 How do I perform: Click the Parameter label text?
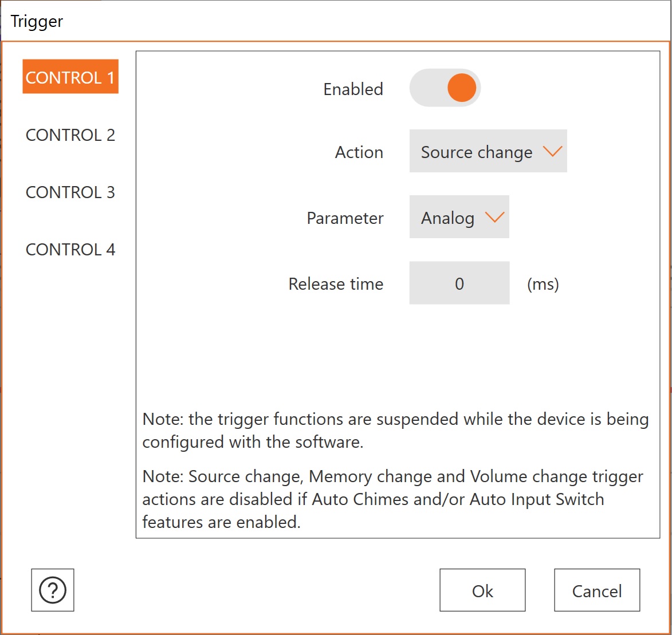click(345, 218)
